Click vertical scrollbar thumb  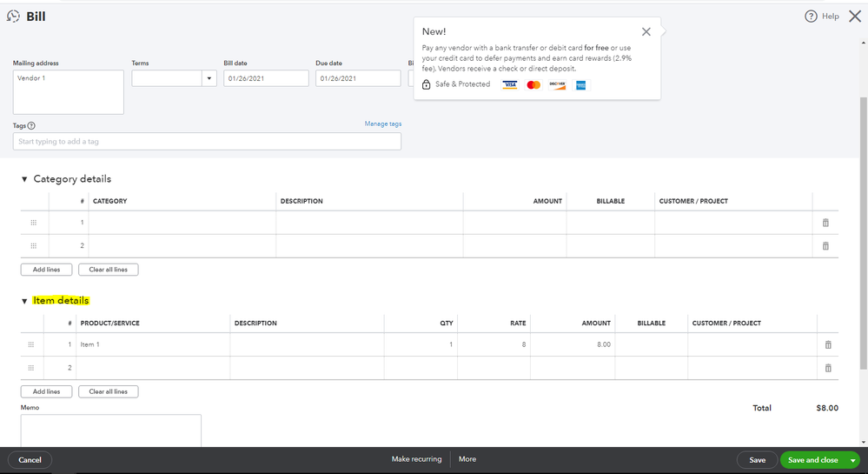coord(863,233)
